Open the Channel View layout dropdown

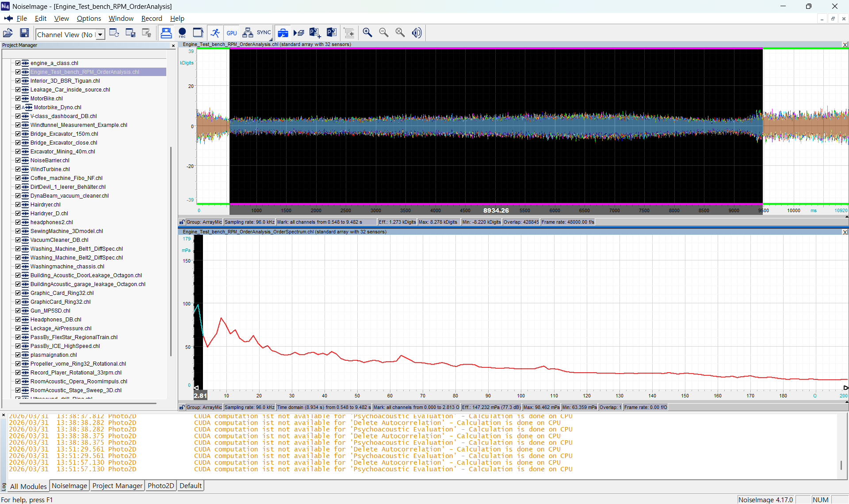[x=101, y=34]
